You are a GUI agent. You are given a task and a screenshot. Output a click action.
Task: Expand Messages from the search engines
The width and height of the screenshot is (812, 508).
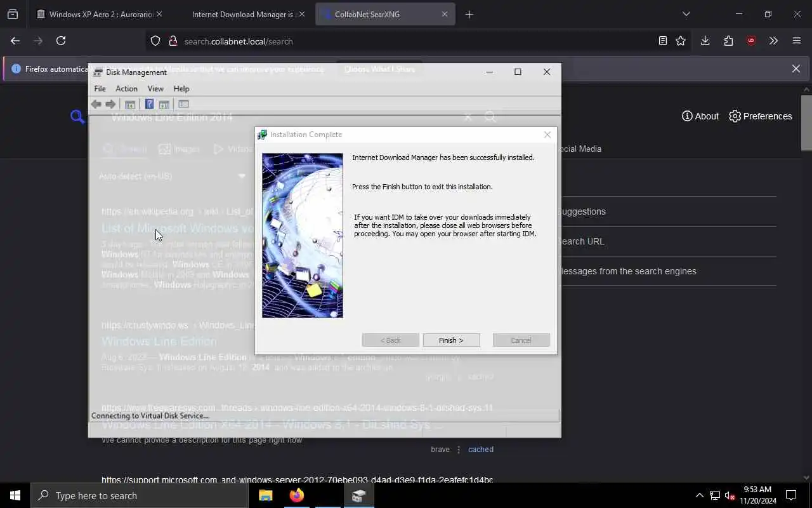[x=668, y=271]
